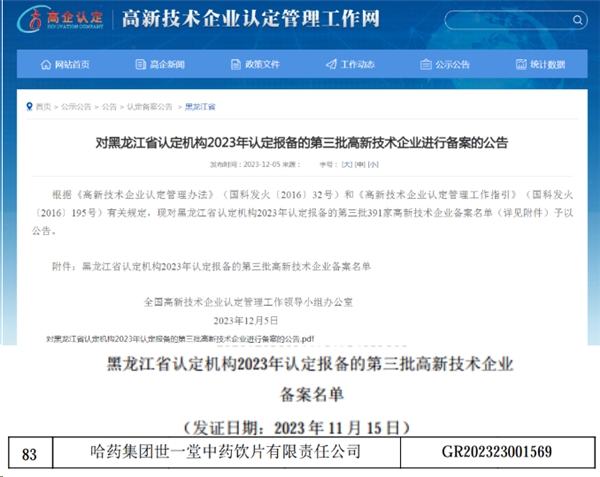Click table cell number 83
Screen dimensions: 600x477
tap(30, 453)
